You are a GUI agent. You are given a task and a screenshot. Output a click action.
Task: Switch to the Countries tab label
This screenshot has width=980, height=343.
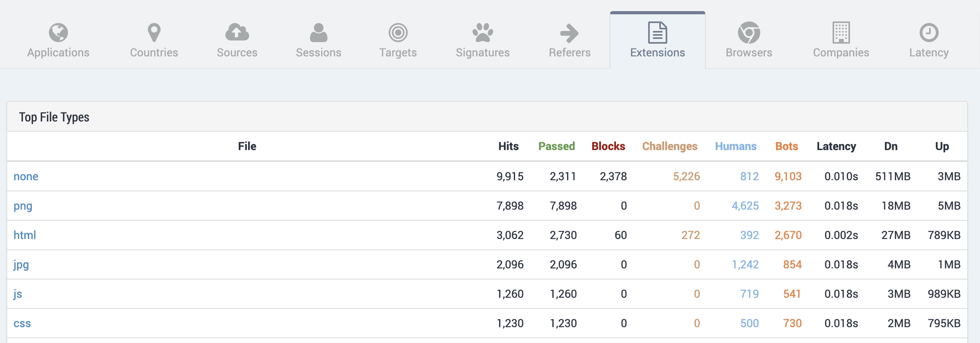[x=154, y=53]
